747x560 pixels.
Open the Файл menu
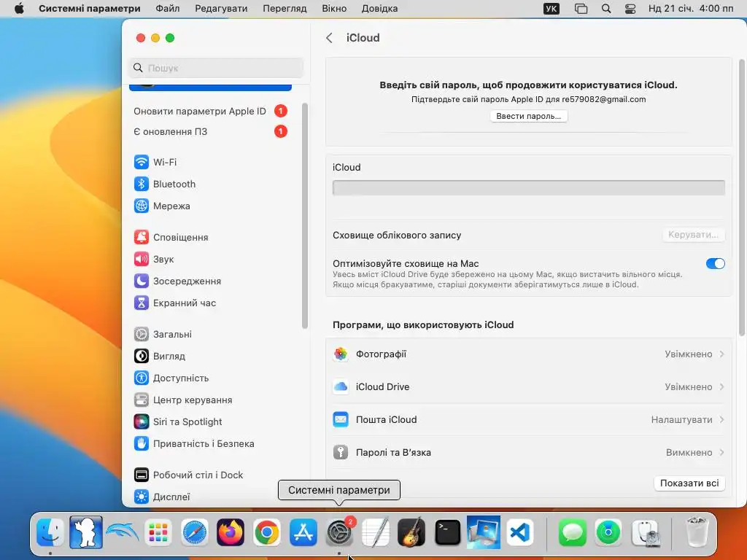(168, 9)
